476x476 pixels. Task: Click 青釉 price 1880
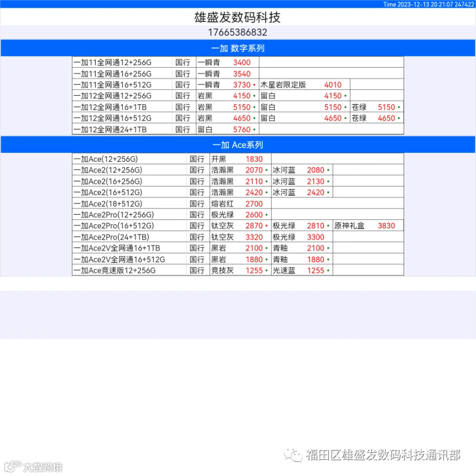click(315, 260)
